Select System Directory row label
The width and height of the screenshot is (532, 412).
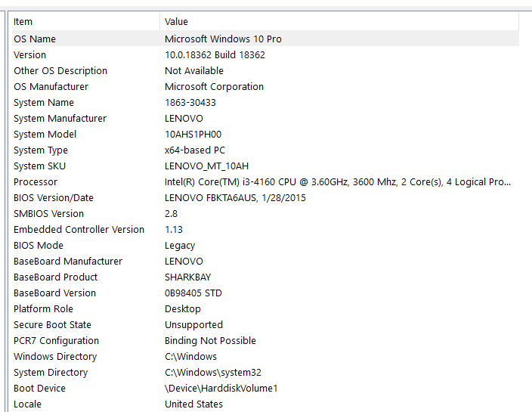51,373
